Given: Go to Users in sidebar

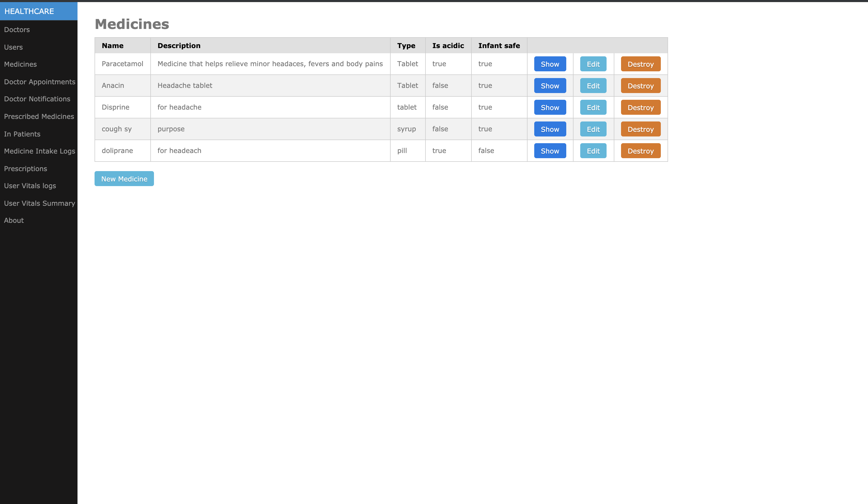Looking at the screenshot, I should point(13,47).
